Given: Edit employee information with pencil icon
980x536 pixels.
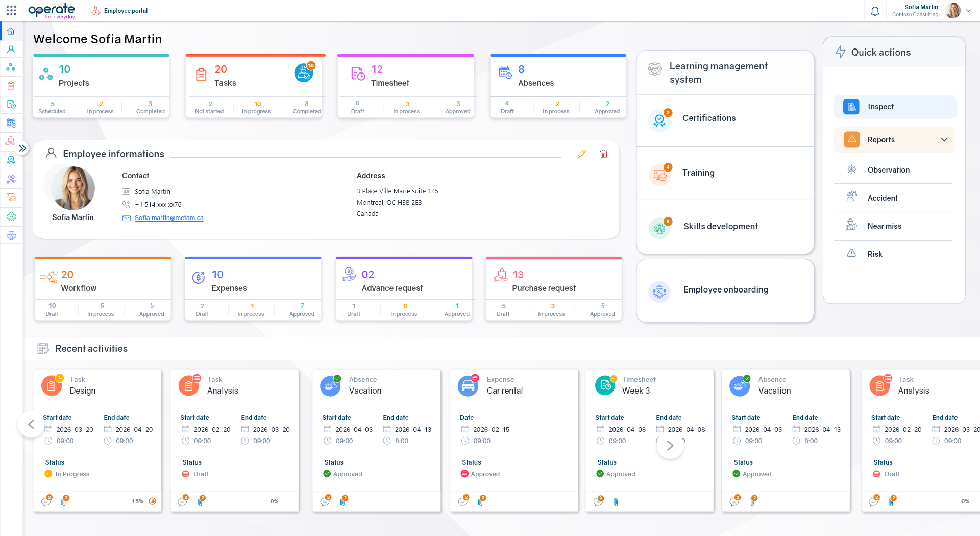Looking at the screenshot, I should [581, 154].
